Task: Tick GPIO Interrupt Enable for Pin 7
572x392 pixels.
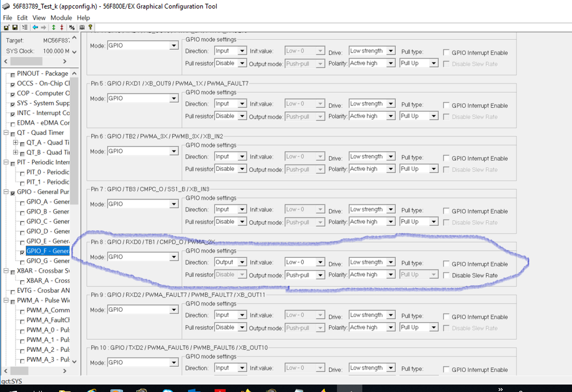Action: (446, 211)
